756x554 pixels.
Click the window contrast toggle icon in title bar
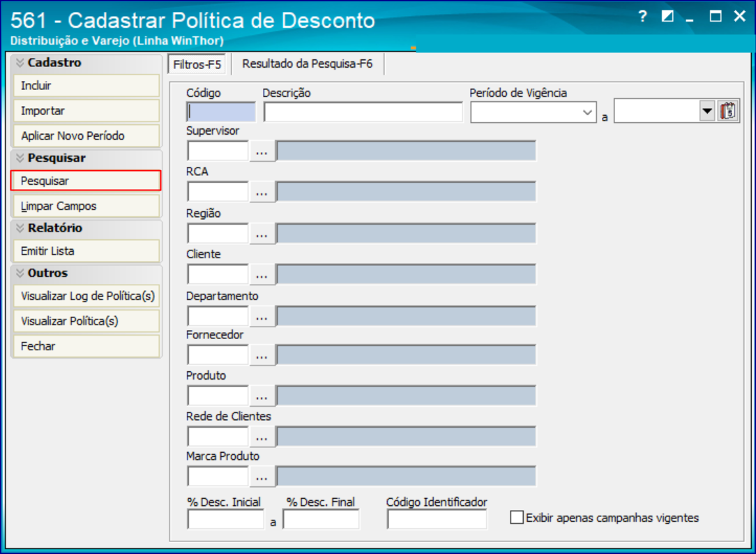pos(667,16)
